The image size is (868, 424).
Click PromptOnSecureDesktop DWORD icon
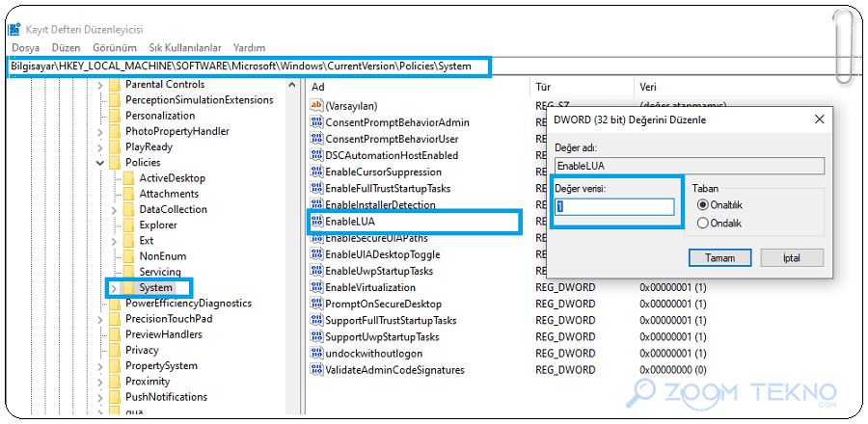316,304
